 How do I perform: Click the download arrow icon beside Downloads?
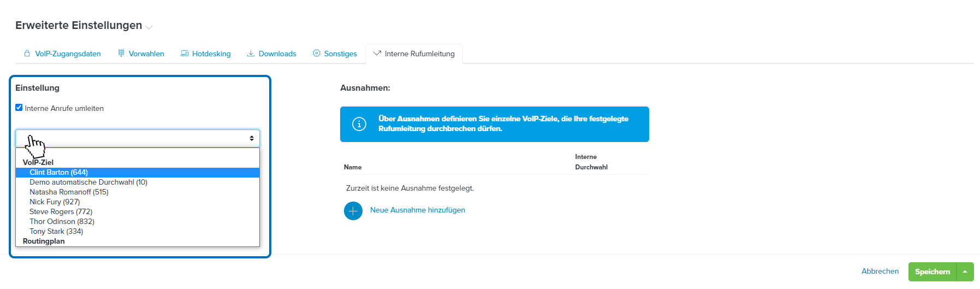(251, 54)
